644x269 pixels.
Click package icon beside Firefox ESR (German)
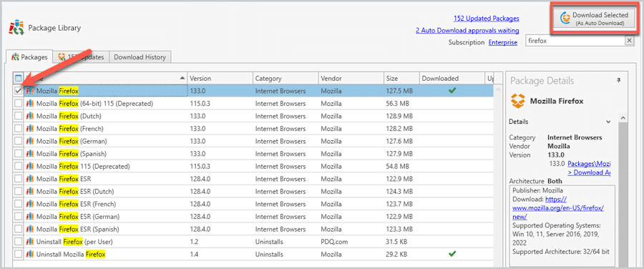(29, 217)
